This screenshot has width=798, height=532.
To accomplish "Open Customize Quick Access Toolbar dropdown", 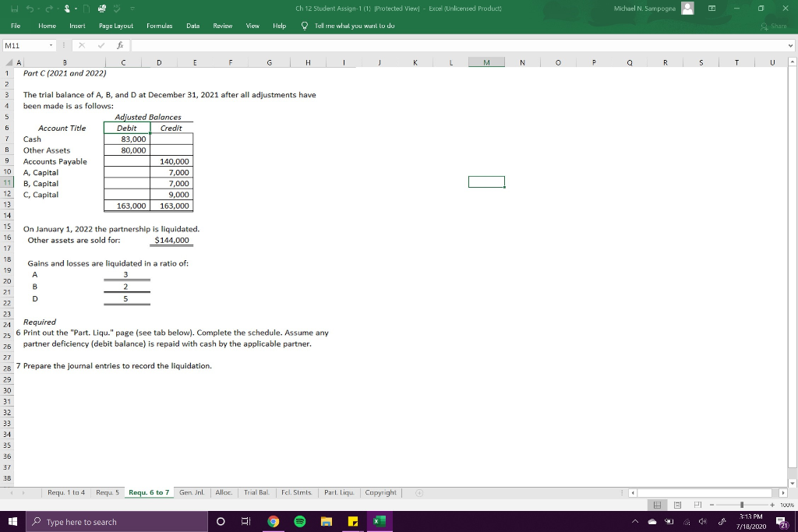I will 132,9.
